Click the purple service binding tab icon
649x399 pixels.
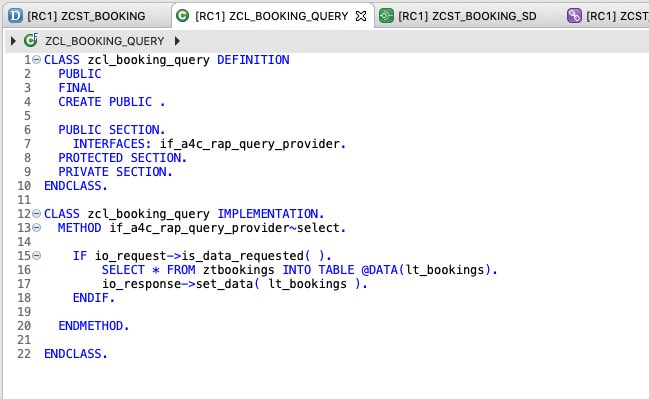574,16
